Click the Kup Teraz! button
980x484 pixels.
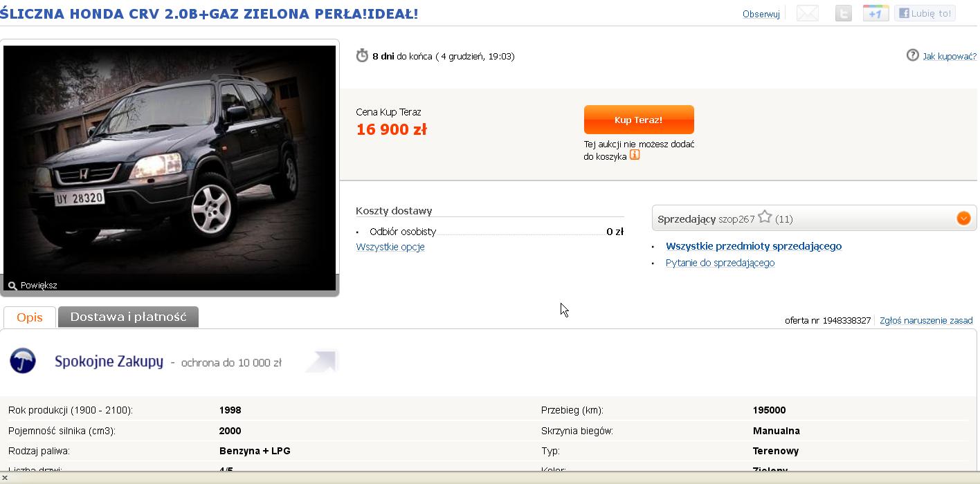(639, 120)
